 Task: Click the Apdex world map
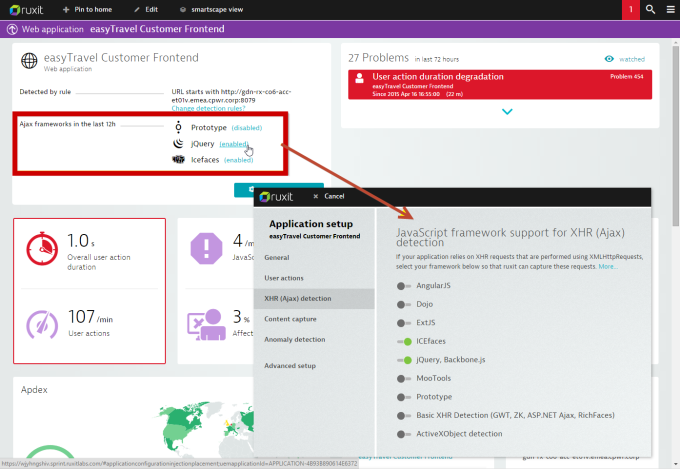coord(204,430)
